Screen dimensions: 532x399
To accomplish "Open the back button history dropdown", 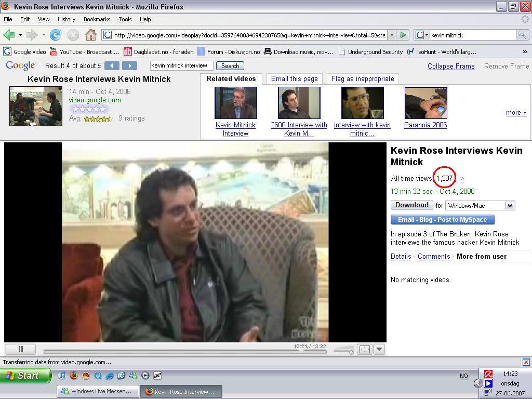I will pos(20,35).
